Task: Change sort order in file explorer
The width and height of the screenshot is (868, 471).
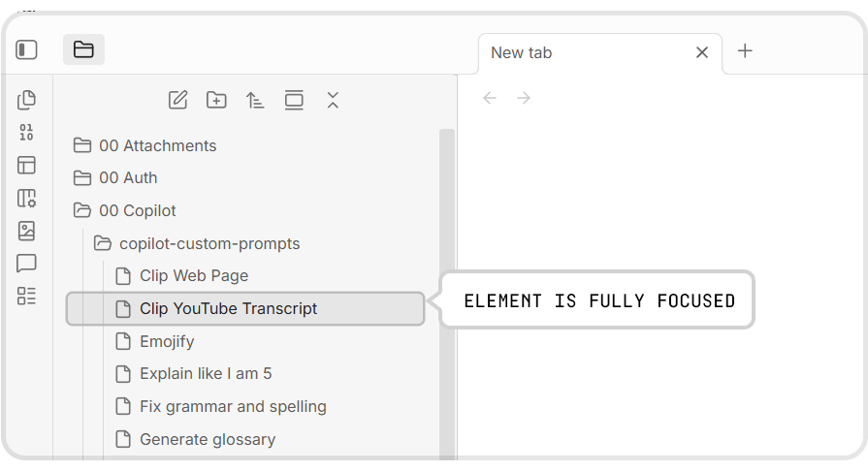Action: pyautogui.click(x=255, y=100)
